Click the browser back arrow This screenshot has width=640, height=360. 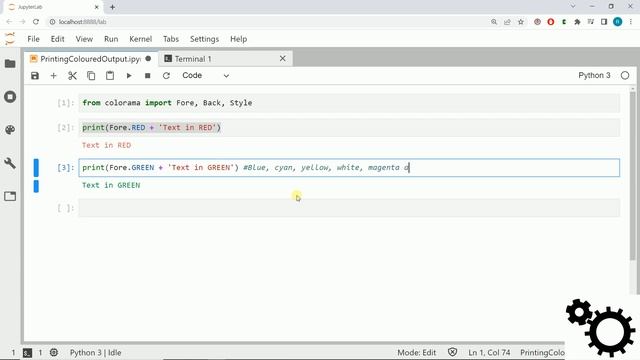[9, 22]
